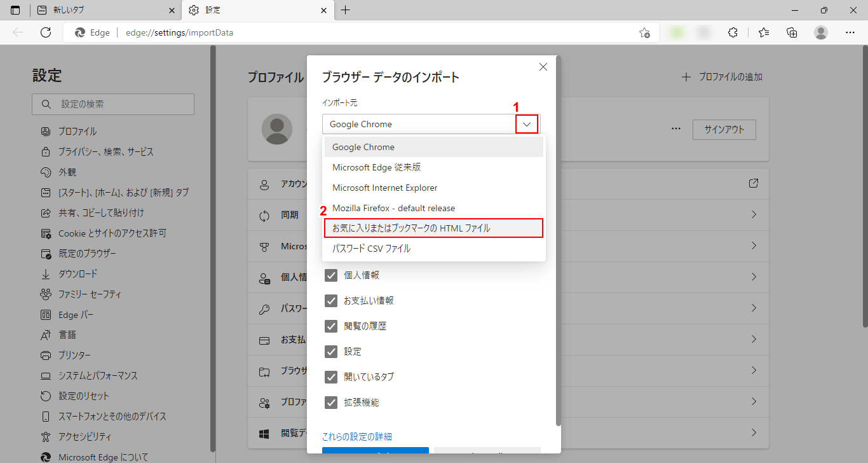This screenshot has width=868, height=463.
Task: Close the import dialog with X
Action: coord(543,67)
